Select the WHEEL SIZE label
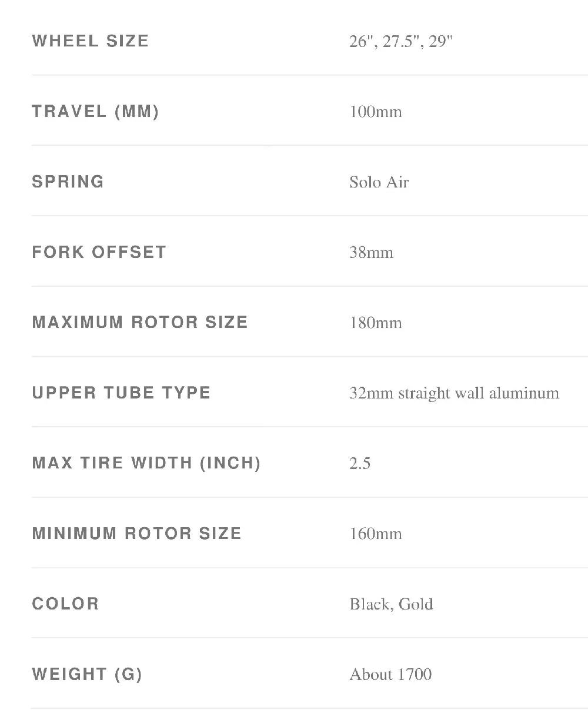 [x=90, y=41]
